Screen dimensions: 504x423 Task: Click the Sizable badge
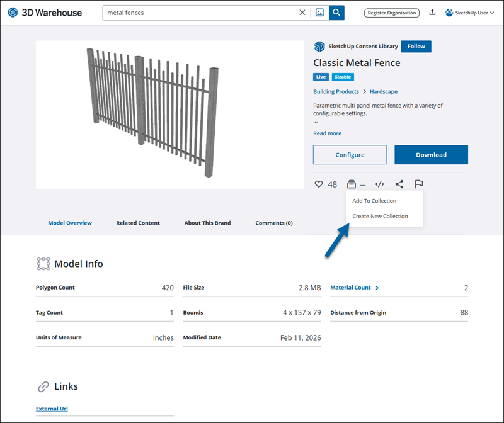coord(343,77)
